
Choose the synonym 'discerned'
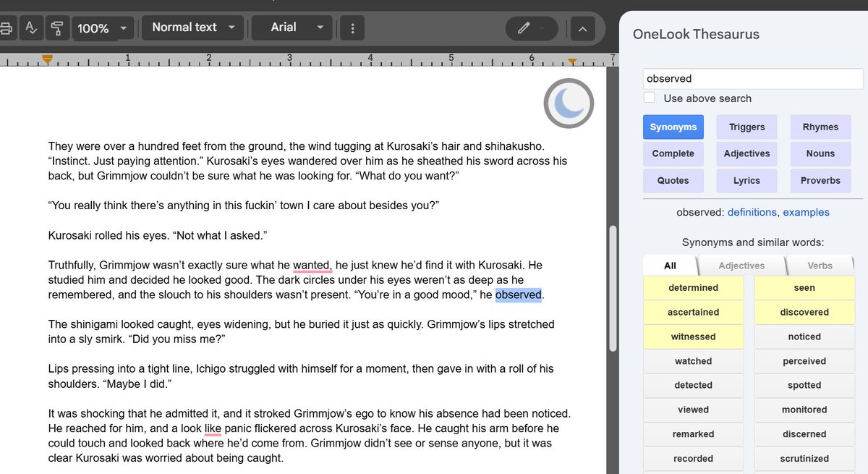(804, 434)
